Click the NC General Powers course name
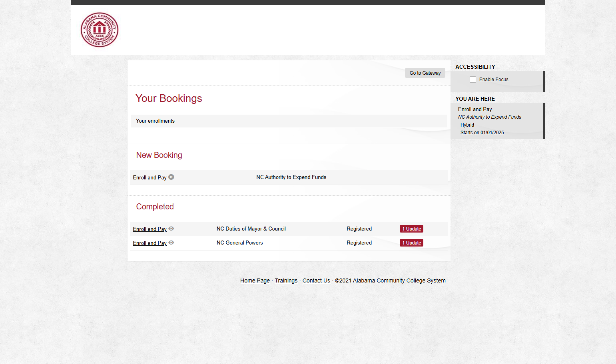This screenshot has height=364, width=616. click(x=240, y=243)
